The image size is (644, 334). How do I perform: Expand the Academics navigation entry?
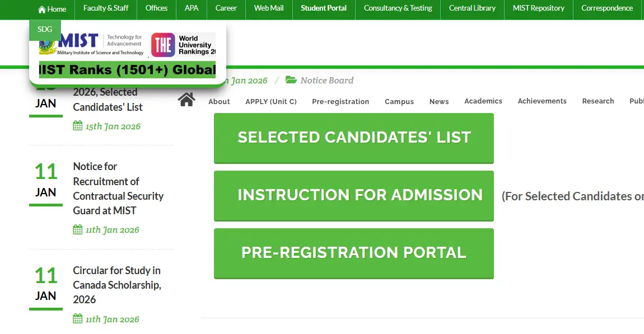483,101
